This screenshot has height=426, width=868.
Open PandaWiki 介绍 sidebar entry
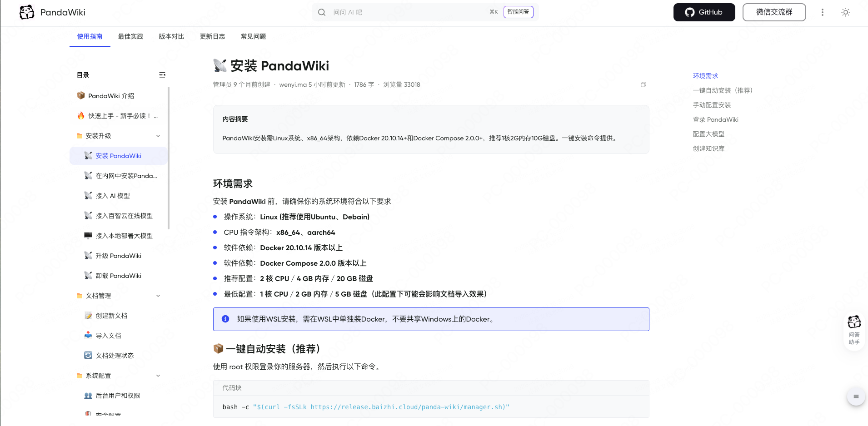click(x=119, y=96)
